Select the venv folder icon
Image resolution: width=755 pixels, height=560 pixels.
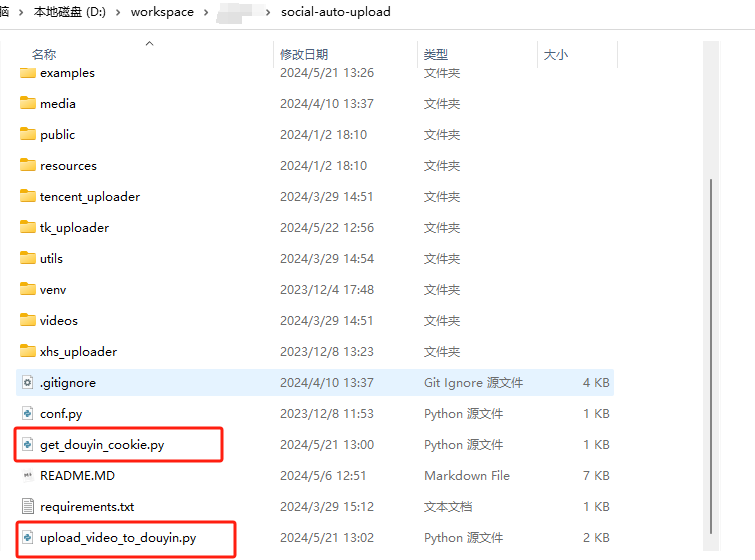[x=27, y=290]
